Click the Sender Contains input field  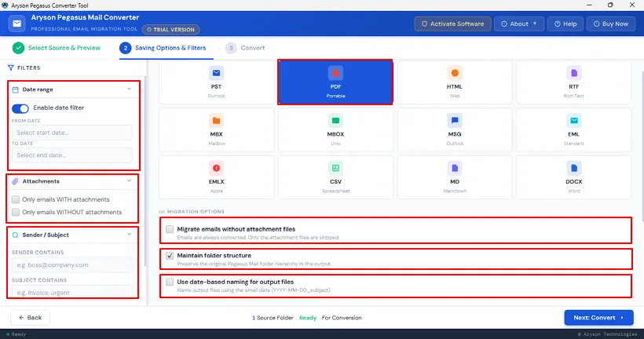coord(72,265)
